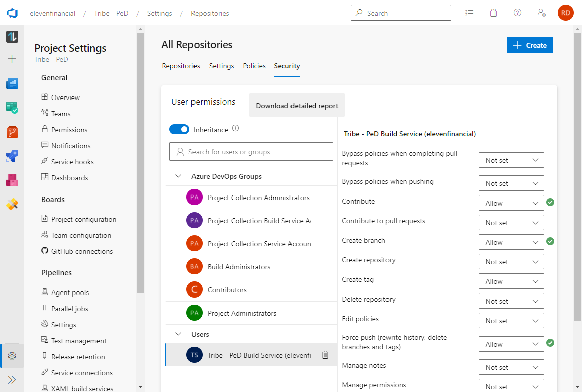Go to Tribe - PeD breadcrumb link

(111, 13)
